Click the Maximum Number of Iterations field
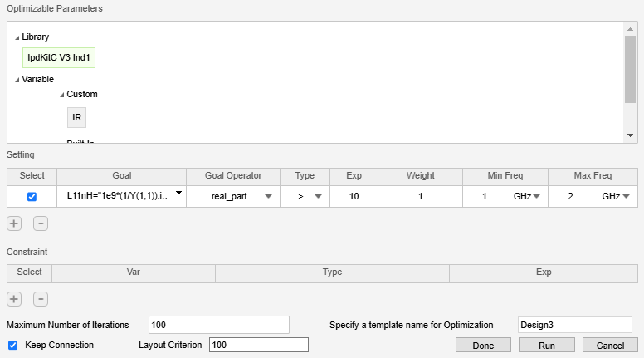This screenshot has height=358, width=644. (218, 324)
